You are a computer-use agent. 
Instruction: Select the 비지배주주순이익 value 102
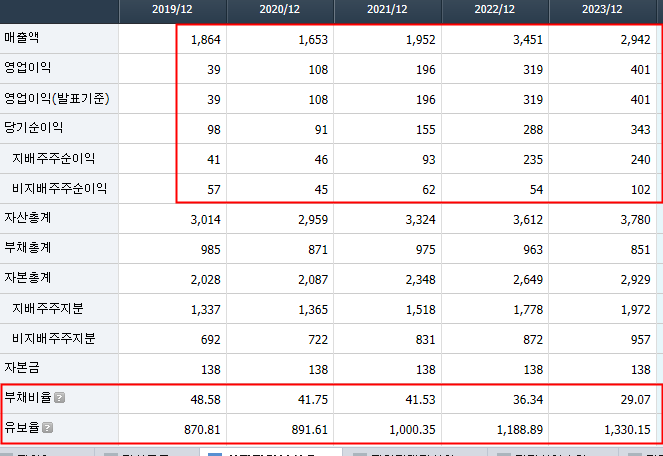pyautogui.click(x=640, y=190)
